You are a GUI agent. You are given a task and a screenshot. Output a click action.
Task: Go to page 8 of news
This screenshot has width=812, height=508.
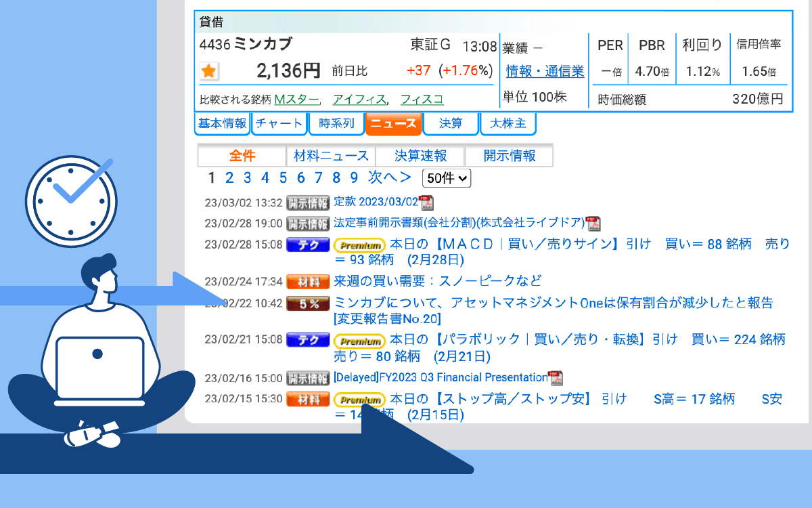coord(336,178)
